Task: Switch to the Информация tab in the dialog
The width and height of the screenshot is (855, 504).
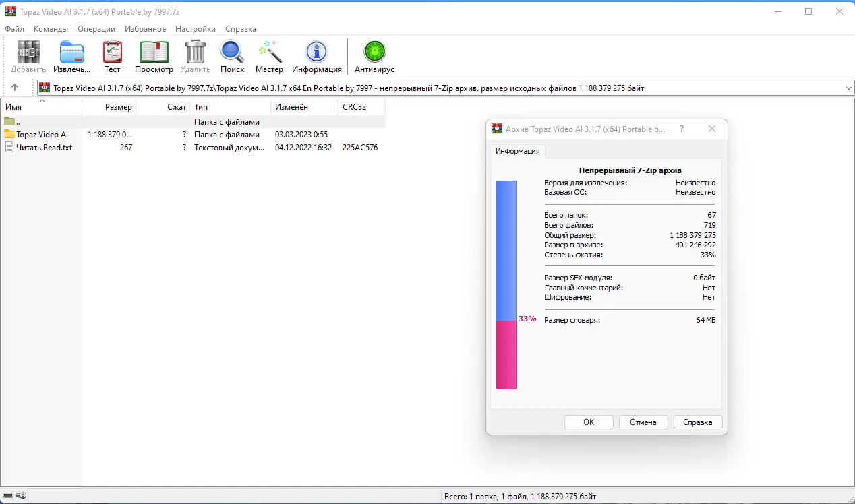Action: point(517,151)
